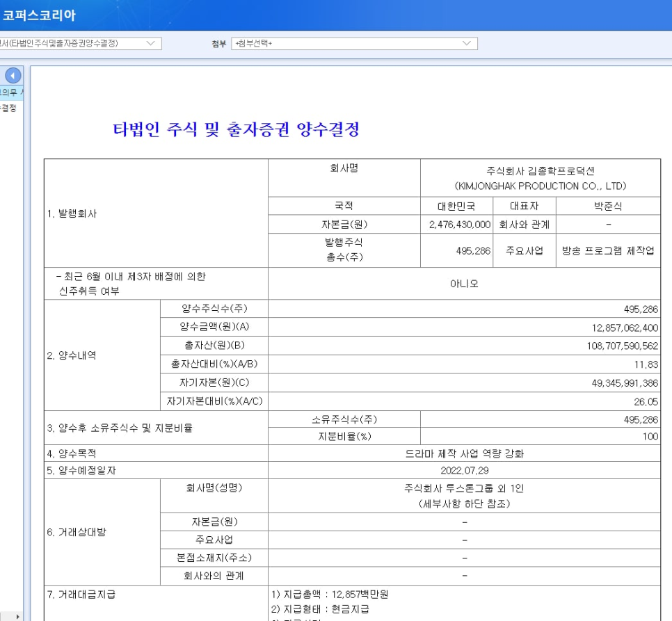The height and width of the screenshot is (621, 672).
Task: Click the row label 6. 거래상대방
Action: click(x=77, y=532)
